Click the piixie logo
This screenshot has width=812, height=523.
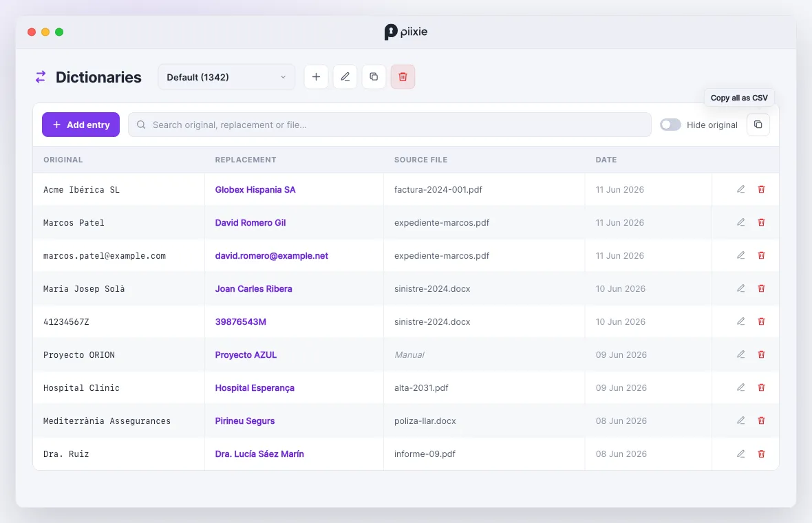(x=405, y=32)
